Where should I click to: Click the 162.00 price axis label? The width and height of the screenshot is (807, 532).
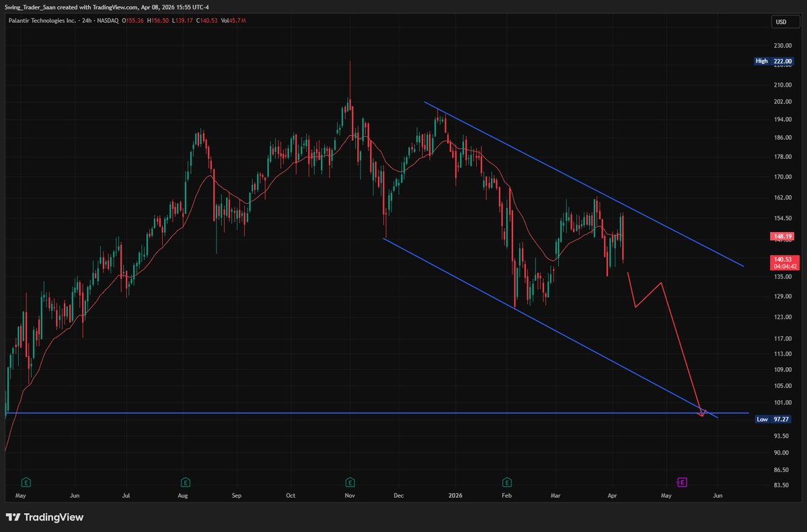[781, 198]
